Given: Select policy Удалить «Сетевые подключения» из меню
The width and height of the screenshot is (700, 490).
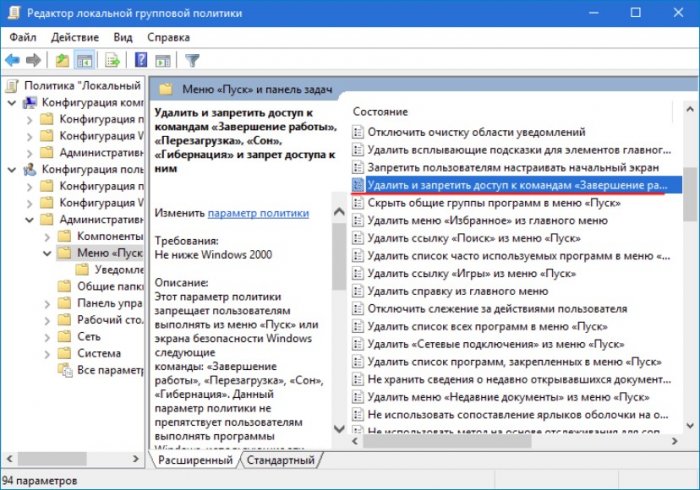Looking at the screenshot, I should pyautogui.click(x=488, y=344).
